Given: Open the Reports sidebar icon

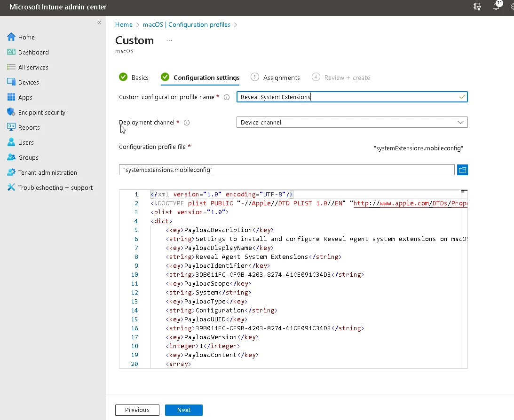Looking at the screenshot, I should pyautogui.click(x=11, y=127).
